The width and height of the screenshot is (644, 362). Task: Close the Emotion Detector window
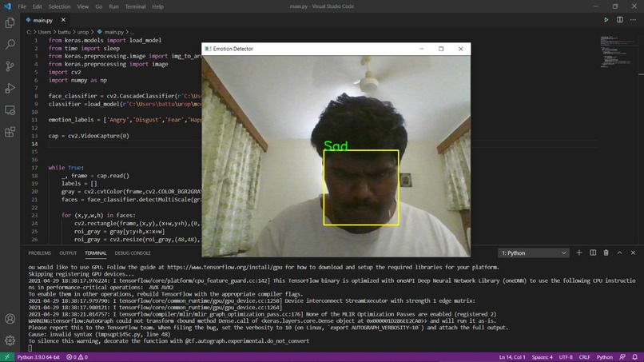pos(461,49)
